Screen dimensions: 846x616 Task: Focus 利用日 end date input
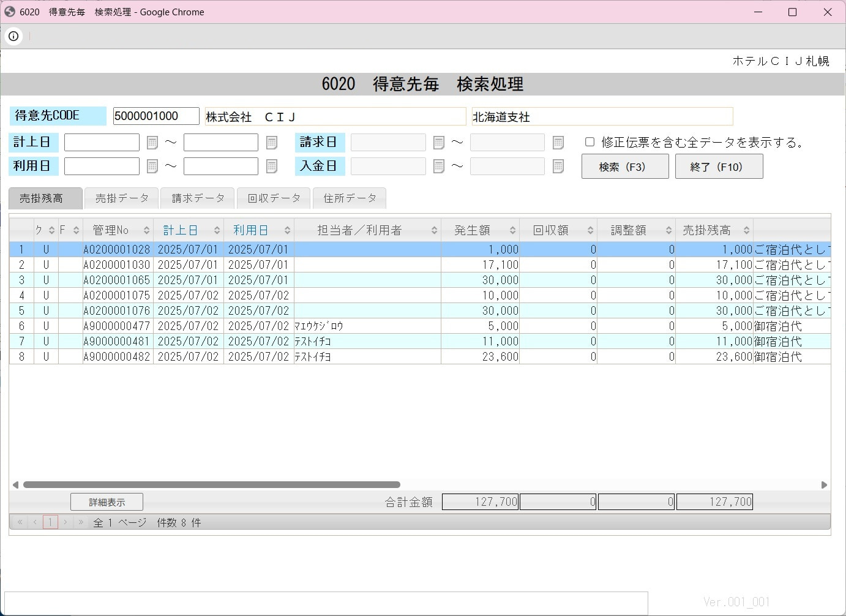click(221, 167)
